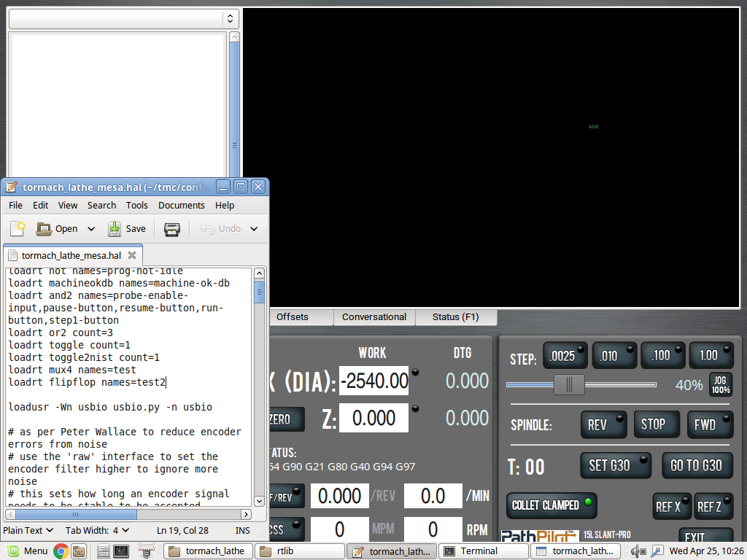Click the tool number T: 00 label
Viewport: 747px width, 560px height.
527,467
